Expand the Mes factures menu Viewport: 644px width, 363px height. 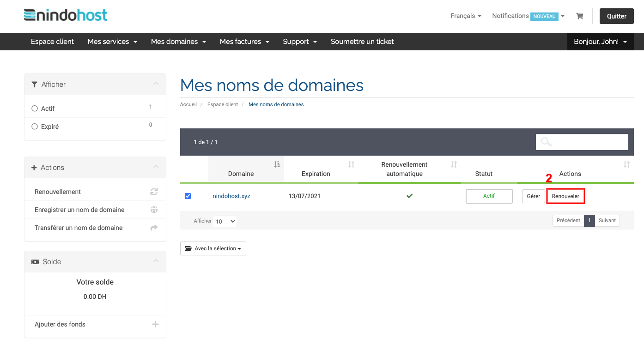pos(244,42)
